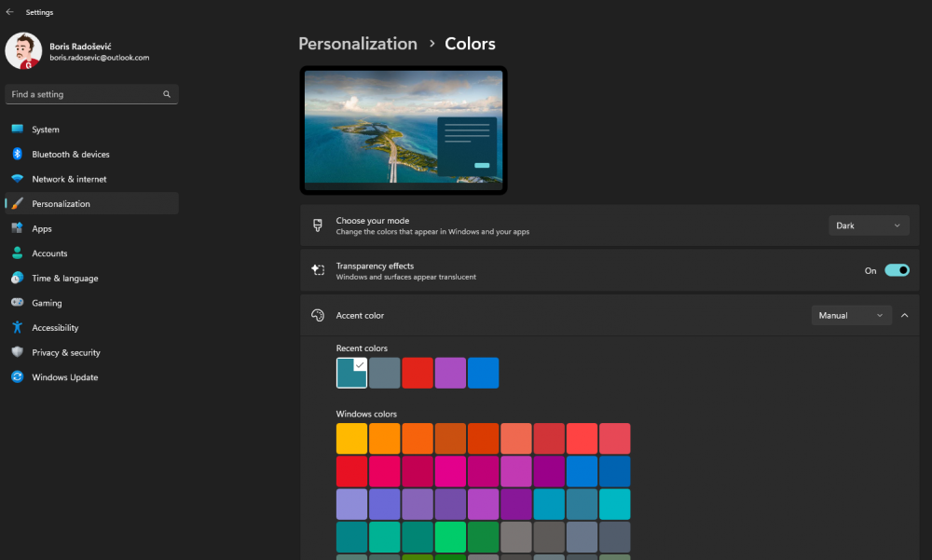Image resolution: width=932 pixels, height=560 pixels.
Task: Click the desktop preview thumbnail
Action: coord(404,130)
